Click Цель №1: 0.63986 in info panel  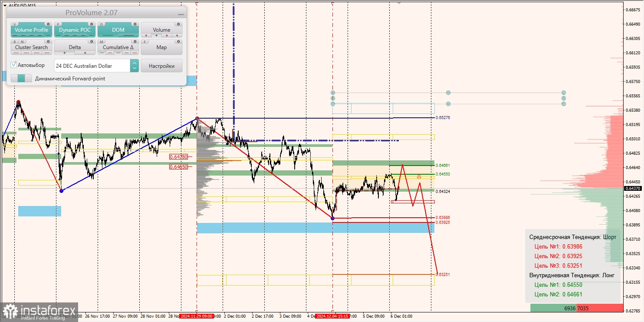[558, 246]
